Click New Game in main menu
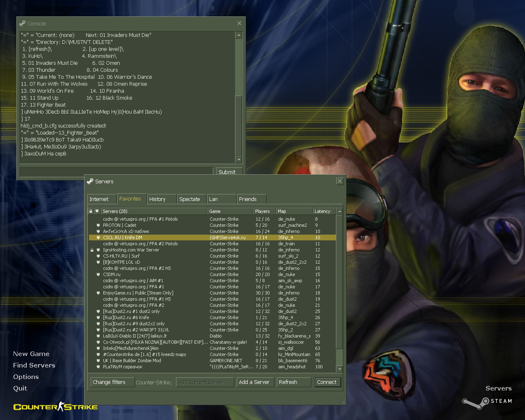The height and width of the screenshot is (420, 525). (31, 354)
